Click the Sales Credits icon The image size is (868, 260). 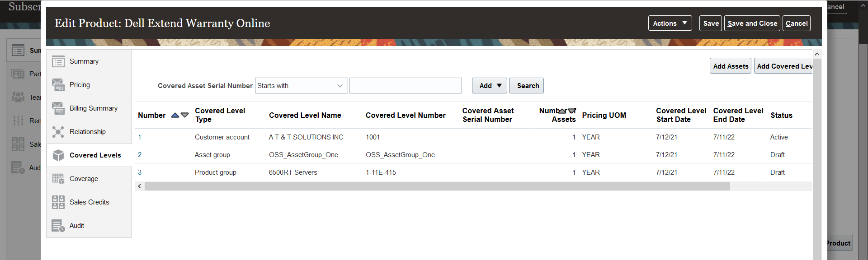pyautogui.click(x=58, y=202)
